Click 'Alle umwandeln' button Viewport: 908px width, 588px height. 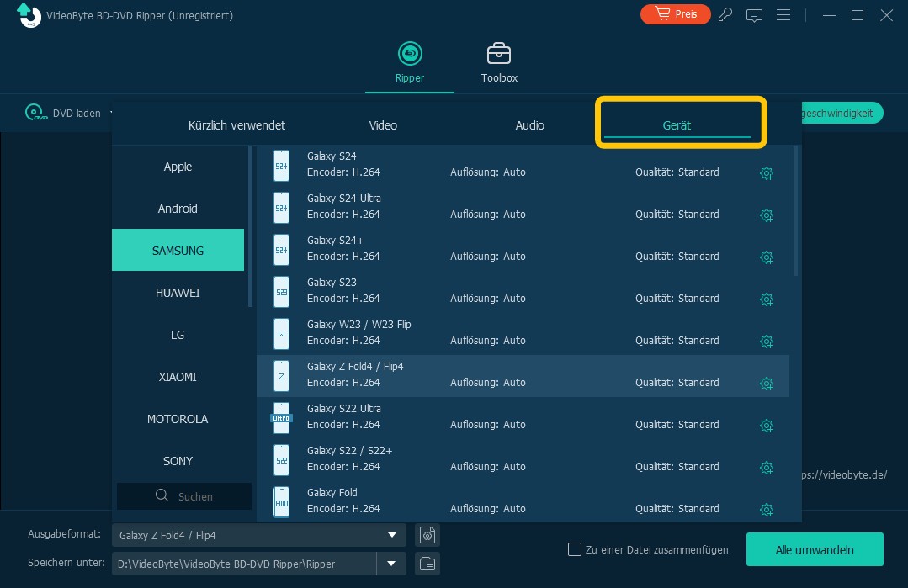click(815, 550)
